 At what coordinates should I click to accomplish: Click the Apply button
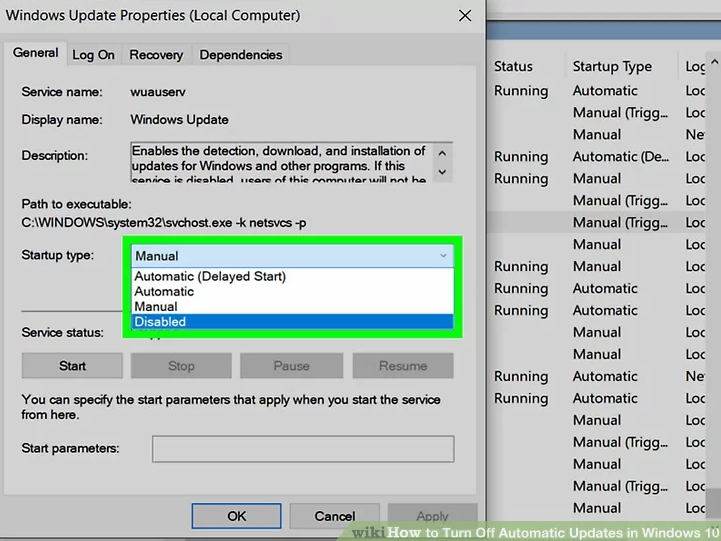432,516
